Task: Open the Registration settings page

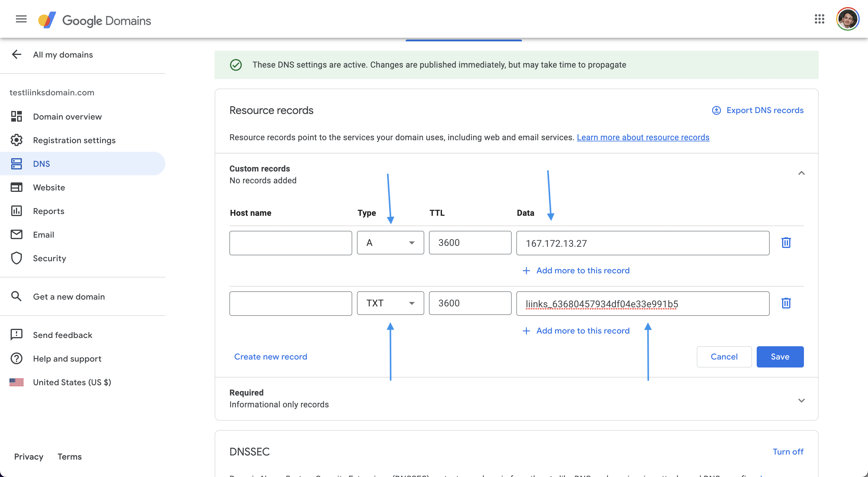Action: coord(74,140)
